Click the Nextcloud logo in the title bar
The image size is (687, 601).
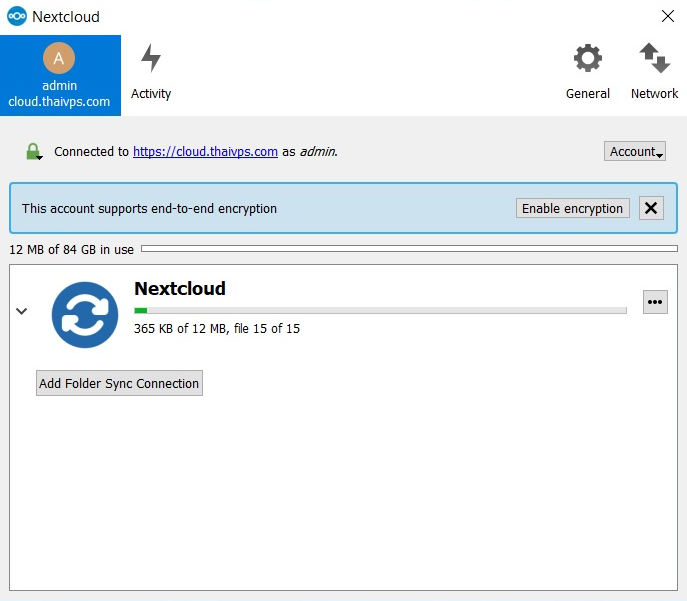point(16,17)
